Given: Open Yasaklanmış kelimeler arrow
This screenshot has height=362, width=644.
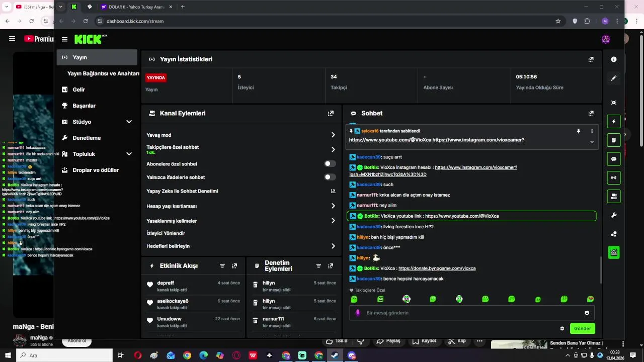Looking at the screenshot, I should [x=333, y=221].
